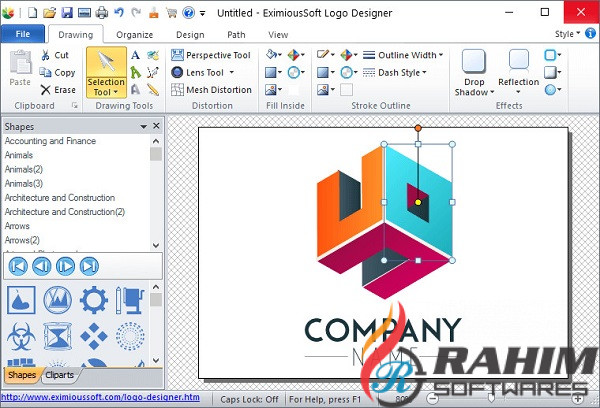The width and height of the screenshot is (600, 408).
Task: Open the Lens Tool dropdown arrow
Action: [232, 72]
